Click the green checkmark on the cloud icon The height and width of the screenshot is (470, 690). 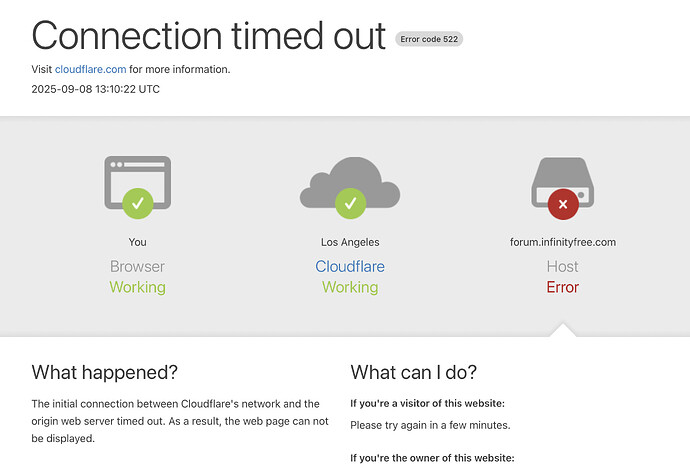coord(350,203)
